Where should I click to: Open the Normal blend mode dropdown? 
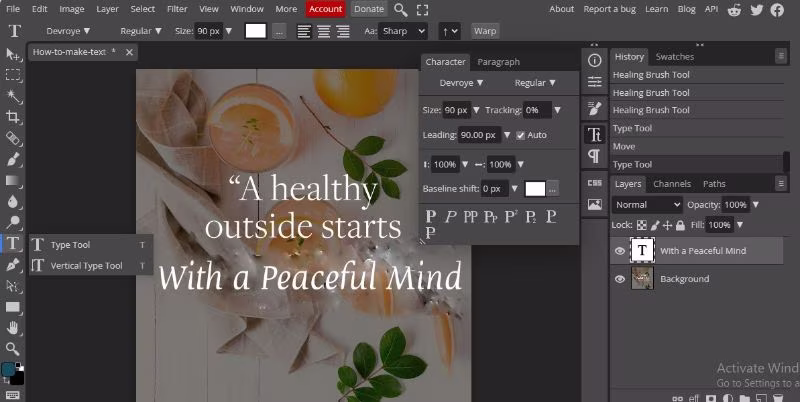(647, 205)
